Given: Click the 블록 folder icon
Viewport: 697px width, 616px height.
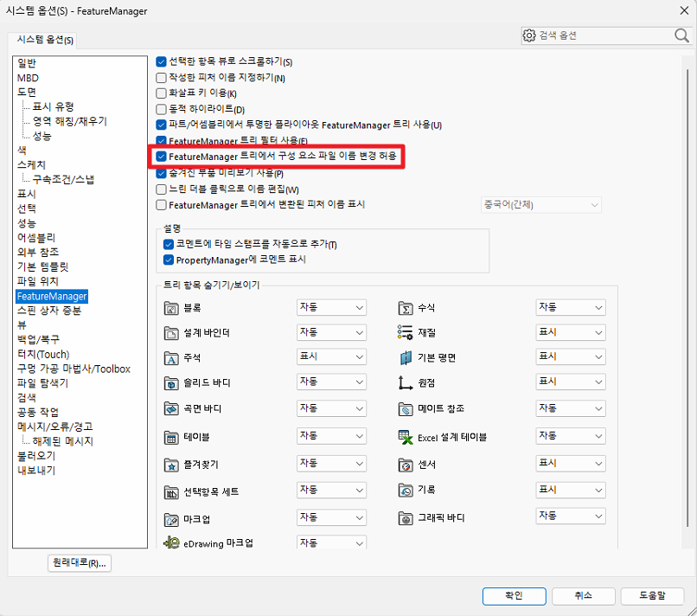Looking at the screenshot, I should coord(171,308).
